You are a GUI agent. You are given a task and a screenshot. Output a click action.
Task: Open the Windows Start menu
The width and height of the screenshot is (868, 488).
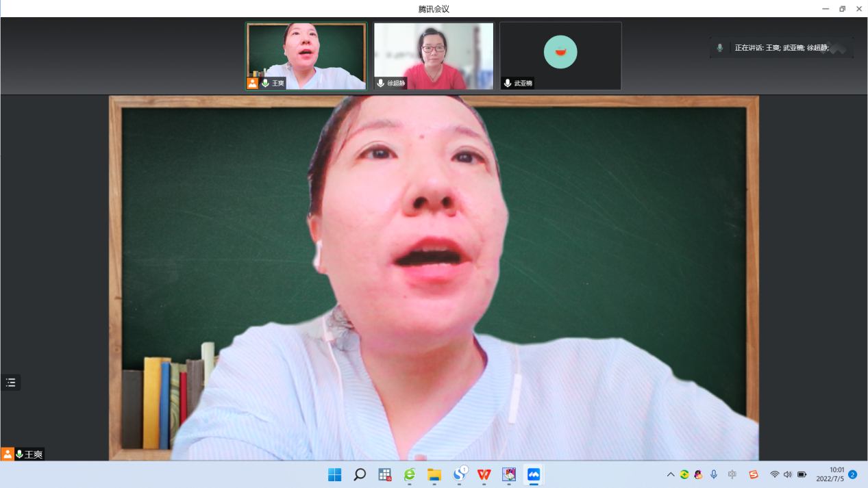click(334, 474)
